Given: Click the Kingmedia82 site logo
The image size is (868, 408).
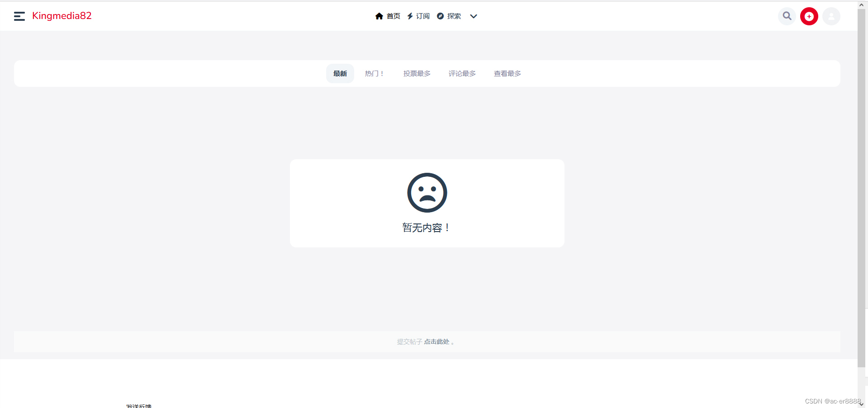Looking at the screenshot, I should [62, 16].
